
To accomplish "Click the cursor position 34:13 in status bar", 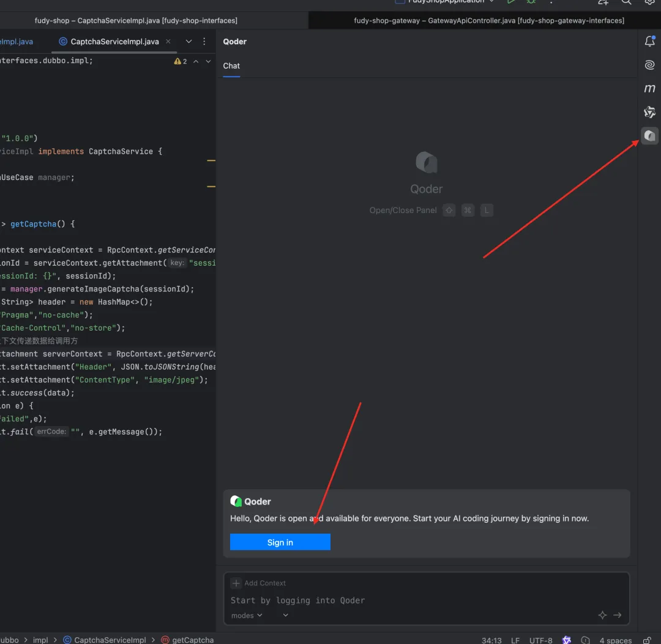I will 491,640.
